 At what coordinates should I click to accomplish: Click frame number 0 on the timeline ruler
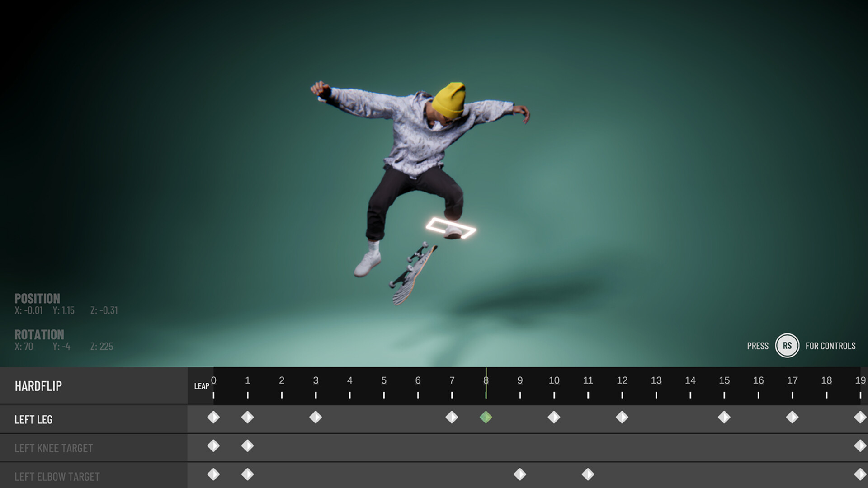coord(213,381)
